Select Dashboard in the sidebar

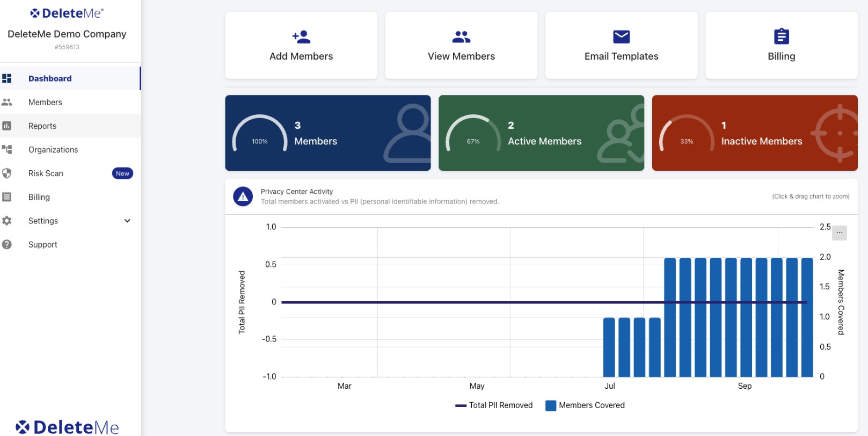(50, 78)
